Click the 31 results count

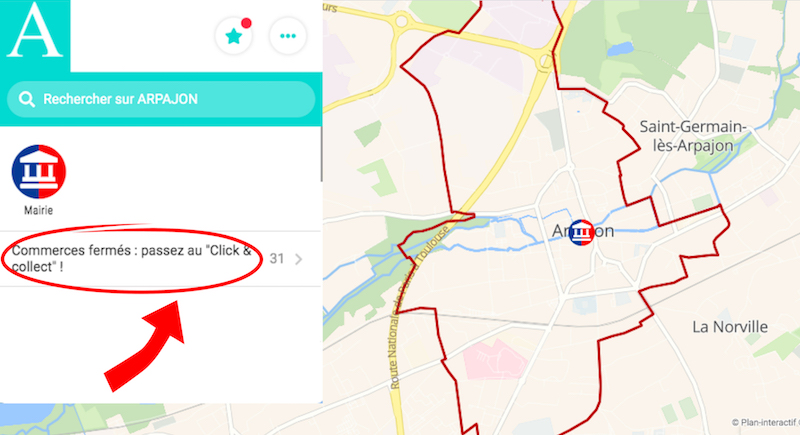(x=277, y=259)
